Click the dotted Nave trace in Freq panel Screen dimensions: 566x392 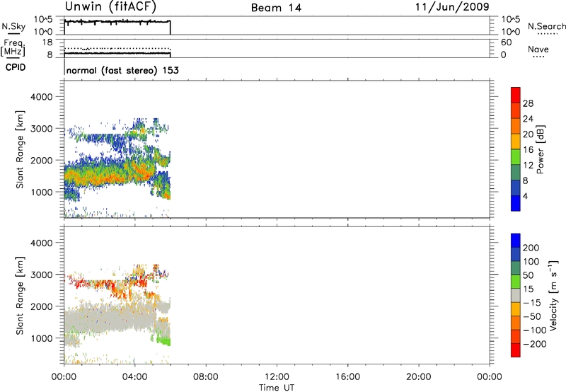pyautogui.click(x=117, y=48)
